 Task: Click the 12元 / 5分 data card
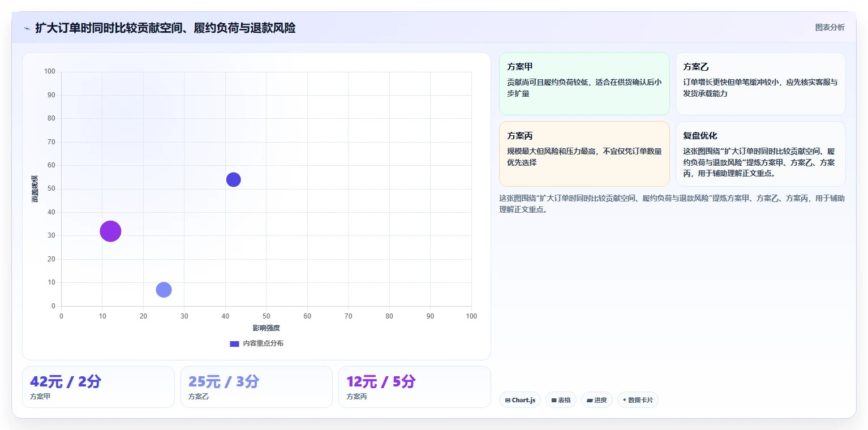pos(414,387)
